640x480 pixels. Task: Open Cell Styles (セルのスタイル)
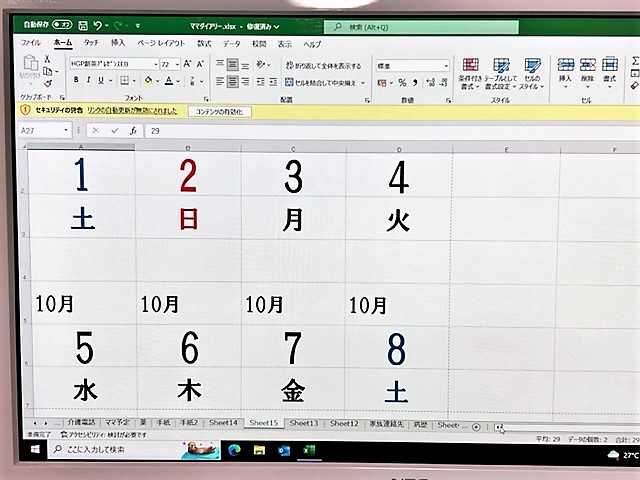(532, 73)
